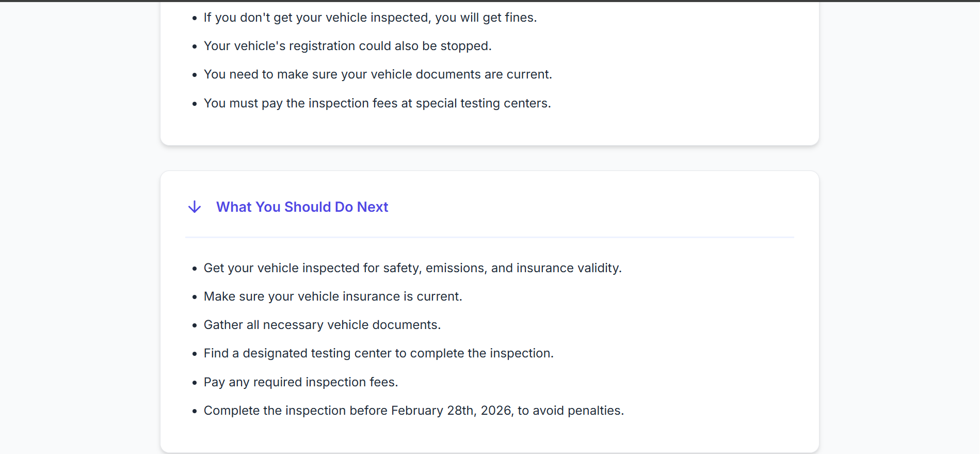Click the bullet dot before "Gather all necessary"
The image size is (980, 454).
coord(195,325)
